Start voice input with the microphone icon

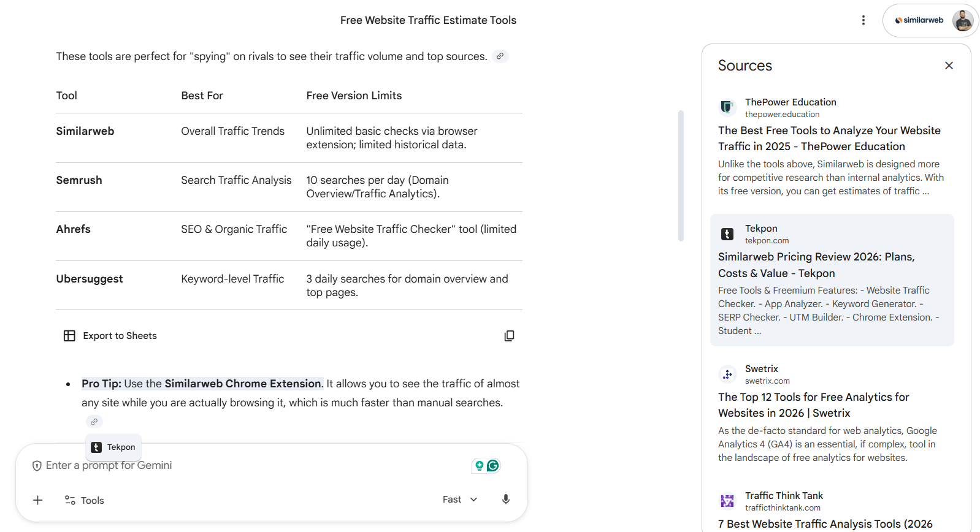pos(506,500)
